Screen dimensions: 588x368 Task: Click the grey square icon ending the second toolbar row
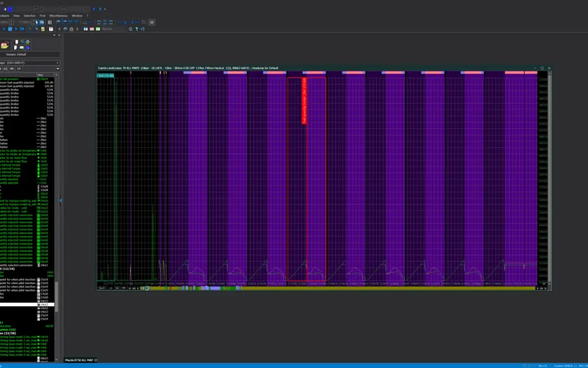coord(152,22)
